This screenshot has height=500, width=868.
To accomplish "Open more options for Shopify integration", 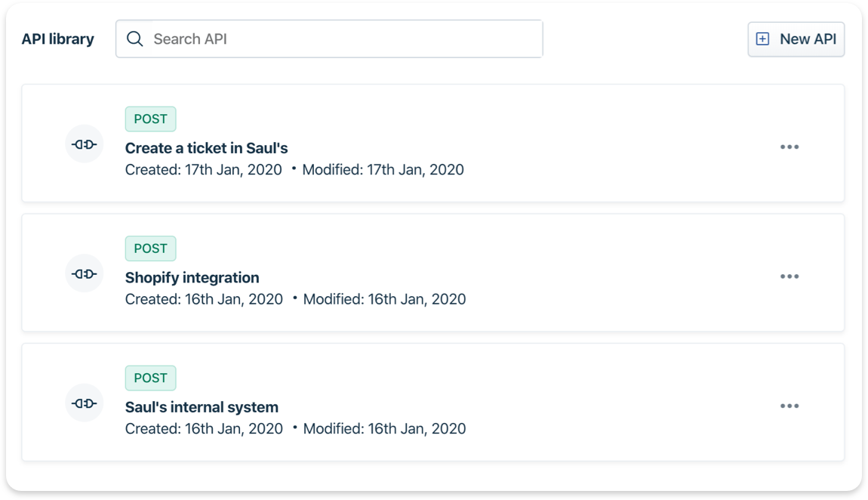I will (x=790, y=276).
